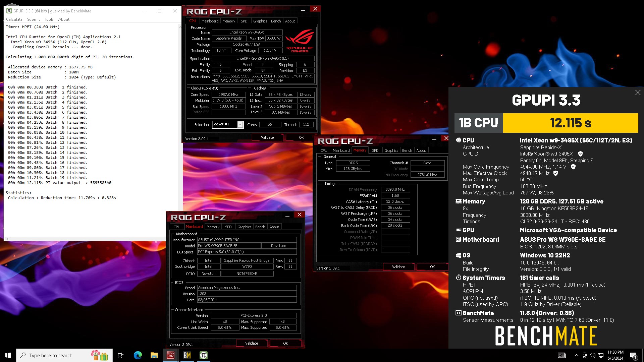Click the BIOS version 1202 field
This screenshot has width=644, height=362.
pyautogui.click(x=247, y=294)
